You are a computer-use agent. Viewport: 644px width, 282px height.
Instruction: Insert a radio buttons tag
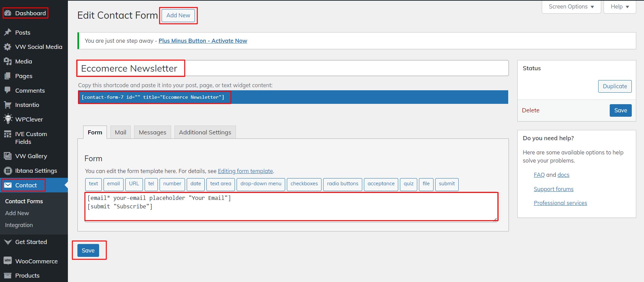pyautogui.click(x=342, y=184)
